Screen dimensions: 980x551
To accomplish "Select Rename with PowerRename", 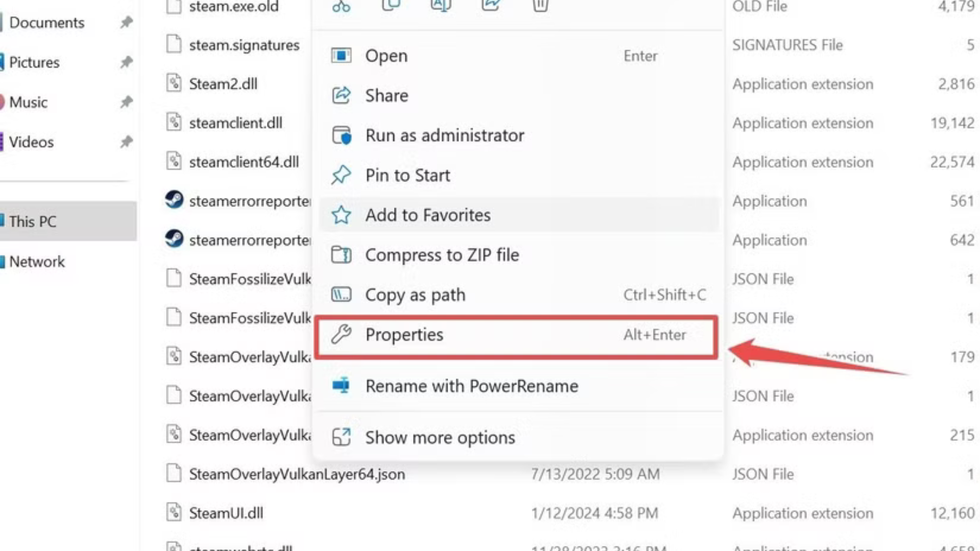I will coord(471,386).
